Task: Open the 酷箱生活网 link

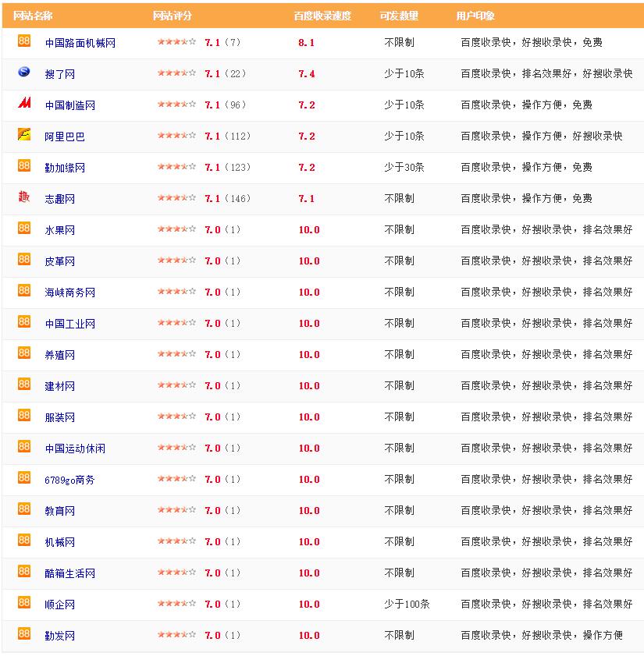Action: pyautogui.click(x=70, y=573)
